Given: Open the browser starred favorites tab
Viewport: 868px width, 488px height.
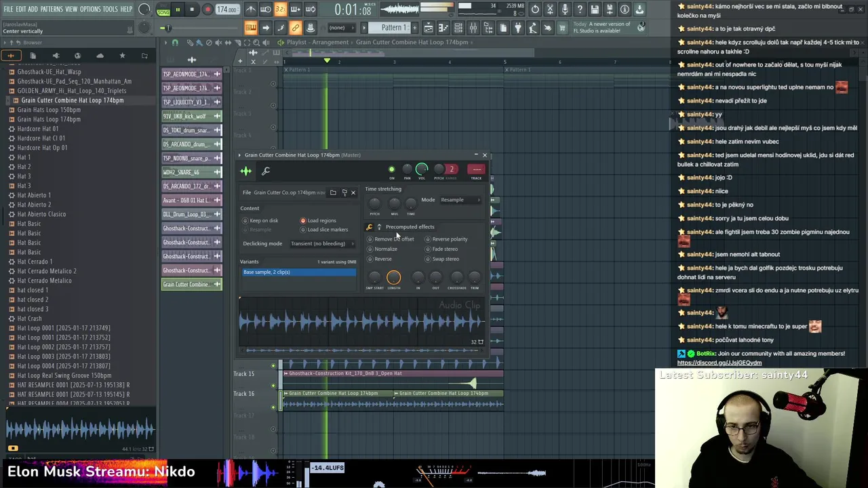Looking at the screenshot, I should (122, 56).
